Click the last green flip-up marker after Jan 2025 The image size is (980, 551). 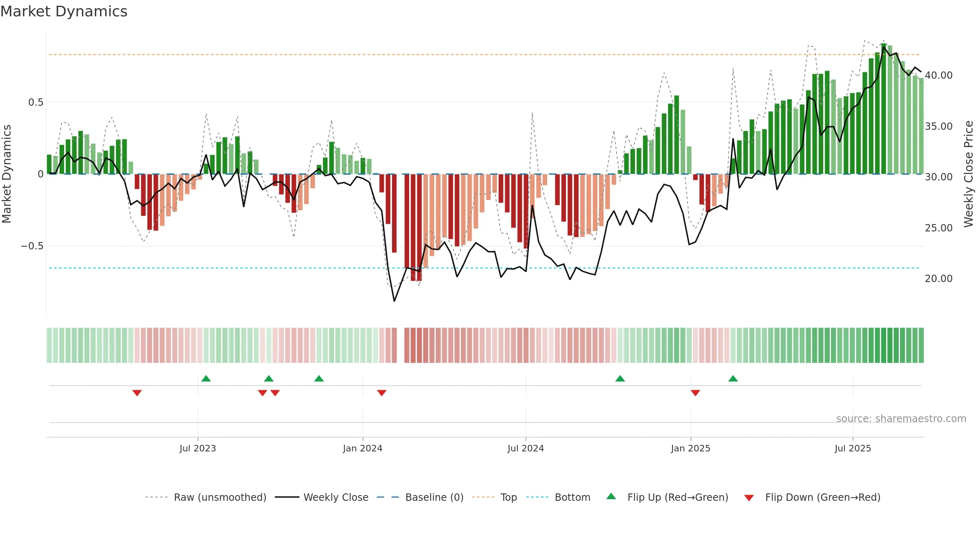click(x=733, y=379)
